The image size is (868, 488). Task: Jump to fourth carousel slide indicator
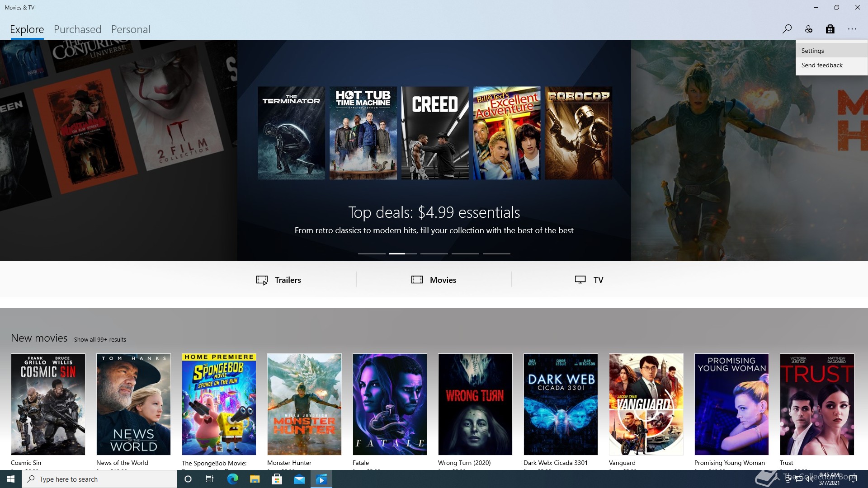point(465,253)
